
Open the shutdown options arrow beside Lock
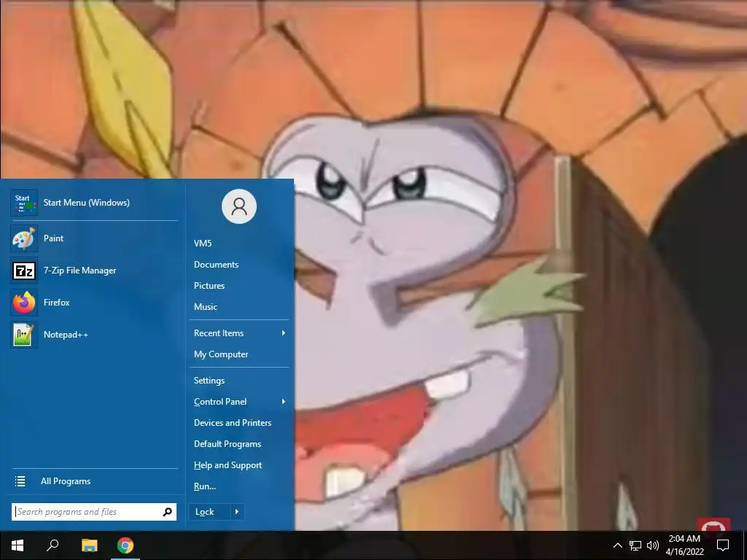pyautogui.click(x=237, y=512)
